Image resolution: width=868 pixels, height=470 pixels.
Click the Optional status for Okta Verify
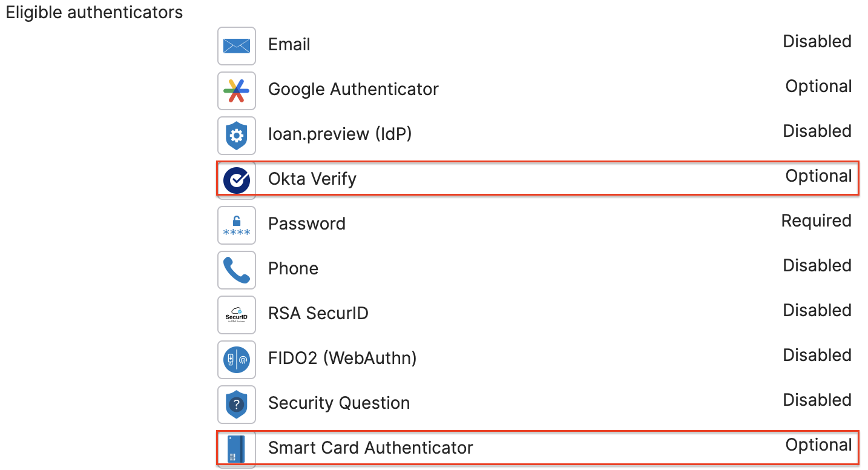click(x=818, y=176)
